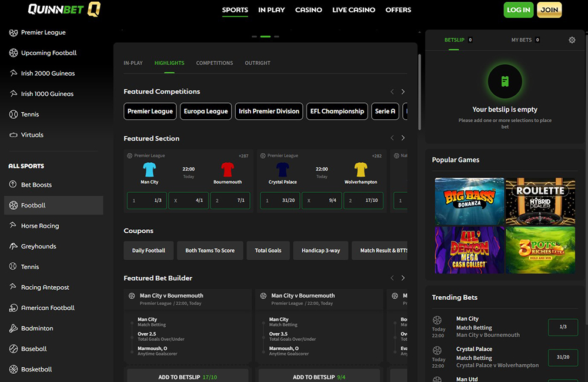Viewport: 588px width, 382px height.
Task: Open the Sports section
Action: tap(235, 10)
